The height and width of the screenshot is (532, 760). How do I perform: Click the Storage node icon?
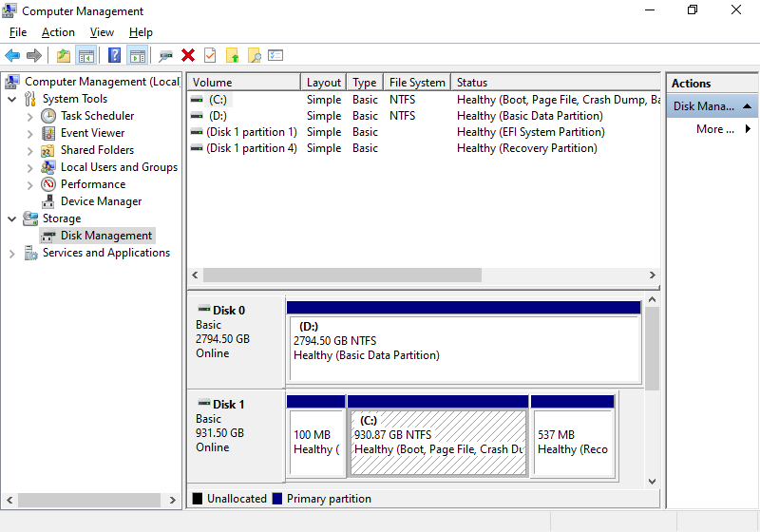pos(30,218)
